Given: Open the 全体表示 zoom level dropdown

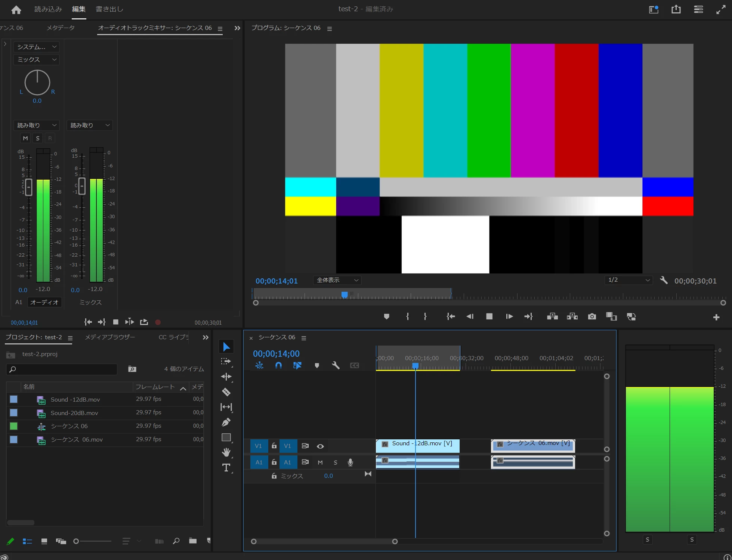Looking at the screenshot, I should point(337,280).
